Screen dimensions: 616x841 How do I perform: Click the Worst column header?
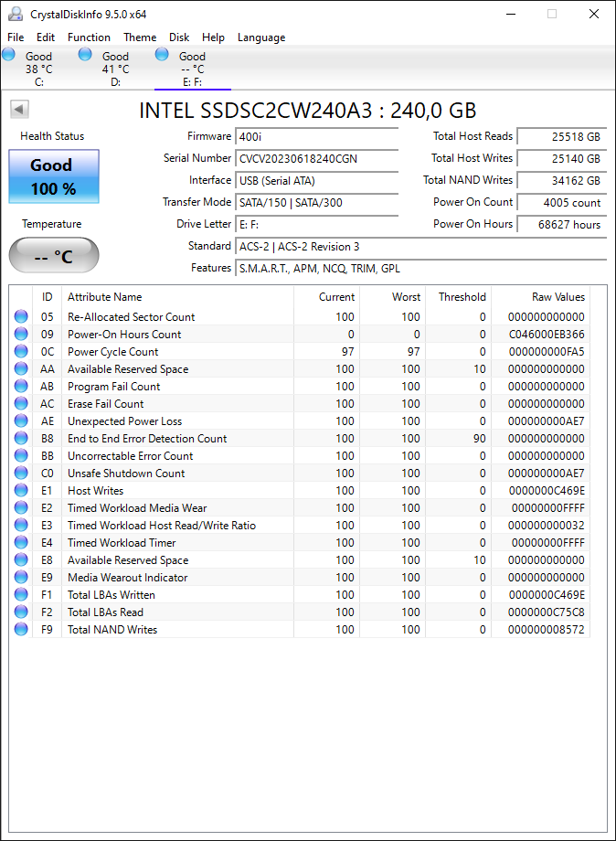tap(392, 296)
